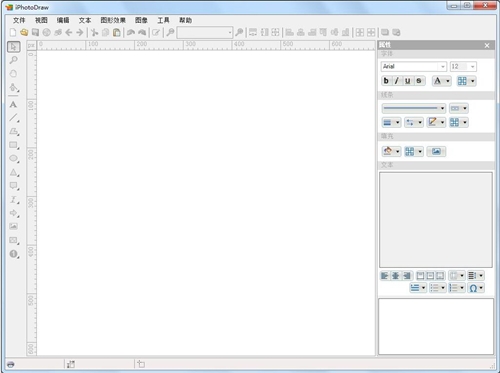Viewport: 500px width, 373px height.
Task: Open the 工具 menu
Action: 163,20
